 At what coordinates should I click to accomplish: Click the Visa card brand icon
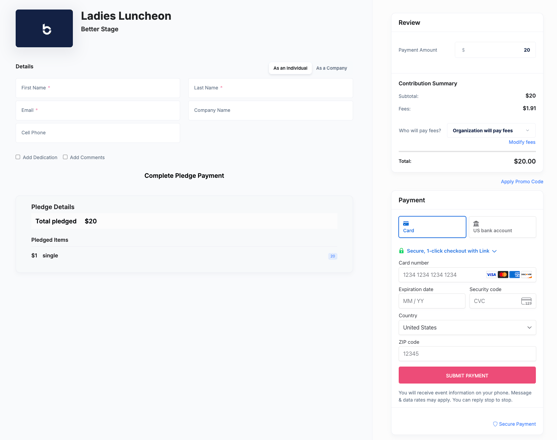491,275
